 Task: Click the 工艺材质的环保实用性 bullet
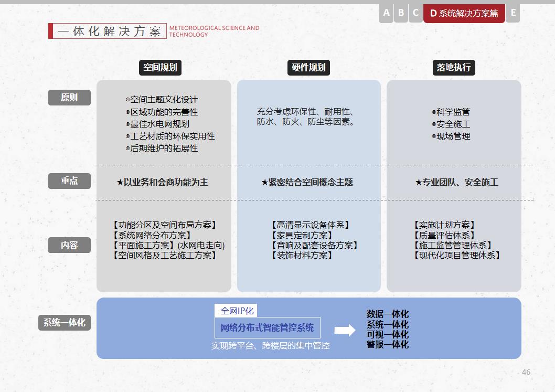(170, 136)
